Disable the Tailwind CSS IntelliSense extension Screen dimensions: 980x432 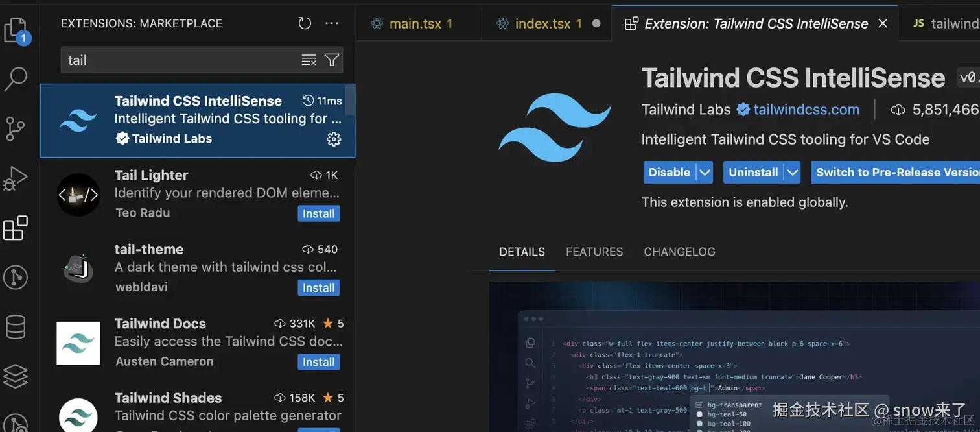[x=670, y=173]
